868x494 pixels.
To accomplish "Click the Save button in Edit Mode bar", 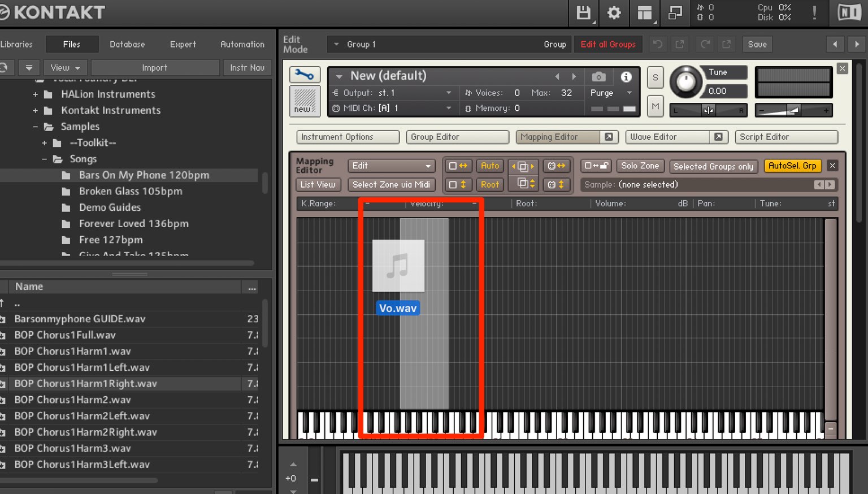I will pyautogui.click(x=757, y=44).
